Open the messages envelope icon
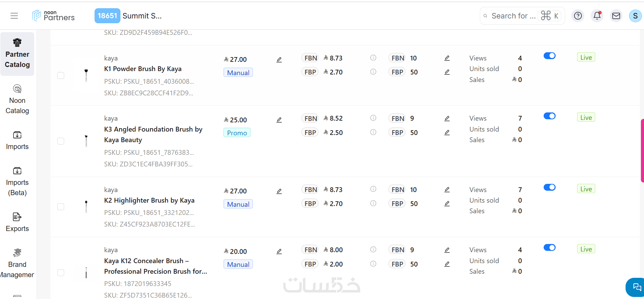This screenshot has height=299, width=644. pyautogui.click(x=616, y=16)
